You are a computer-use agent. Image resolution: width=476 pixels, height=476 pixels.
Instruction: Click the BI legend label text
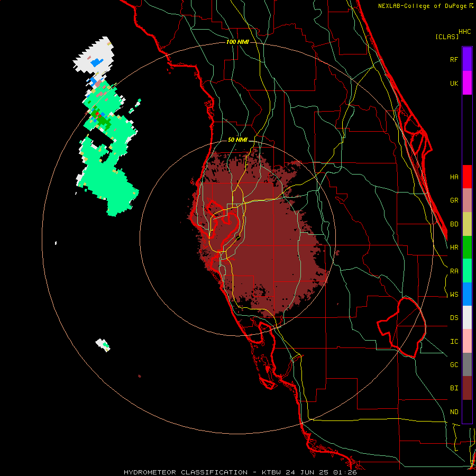[454, 388]
